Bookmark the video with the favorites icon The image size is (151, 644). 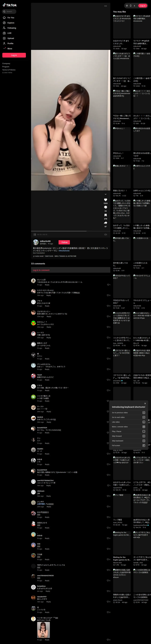point(106,215)
